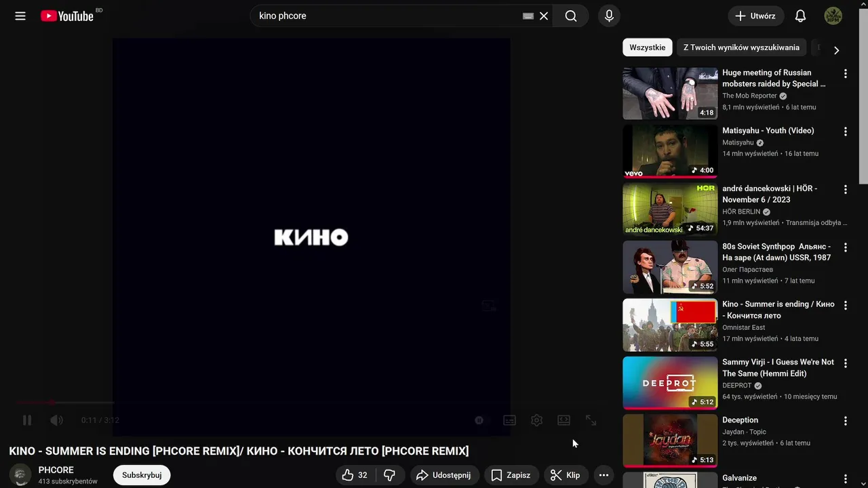Open options for andré dancekowski HÖR video
The width and height of the screenshot is (868, 488).
[845, 189]
